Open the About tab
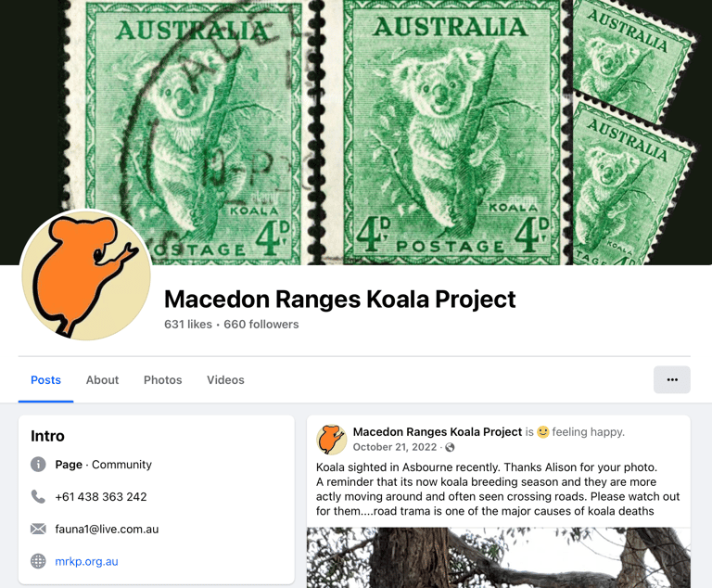 102,380
